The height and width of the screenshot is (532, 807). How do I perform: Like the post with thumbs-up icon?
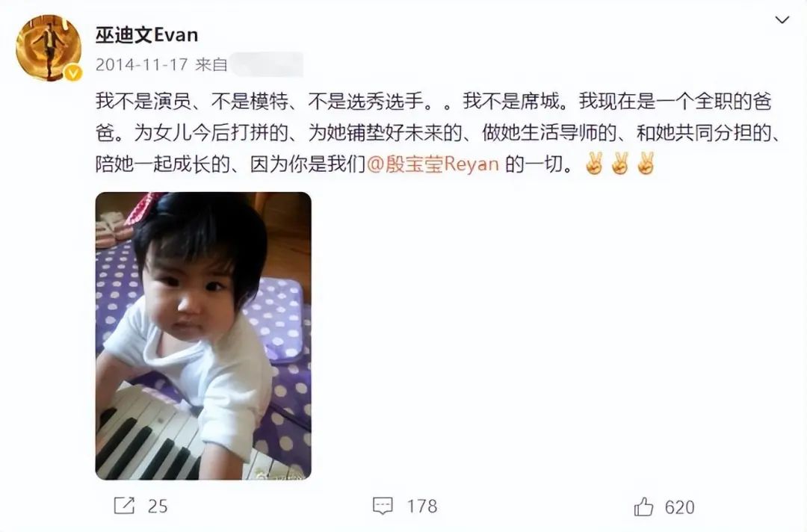coord(643,507)
